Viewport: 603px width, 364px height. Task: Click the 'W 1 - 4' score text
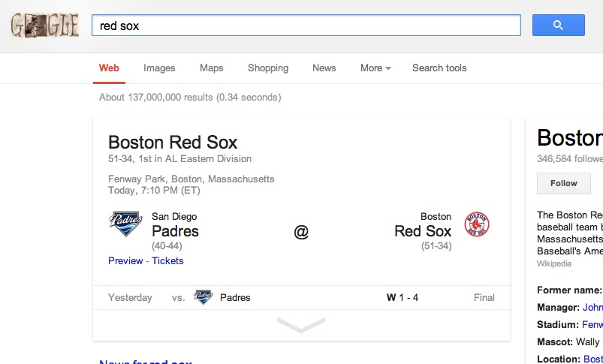[x=403, y=297]
